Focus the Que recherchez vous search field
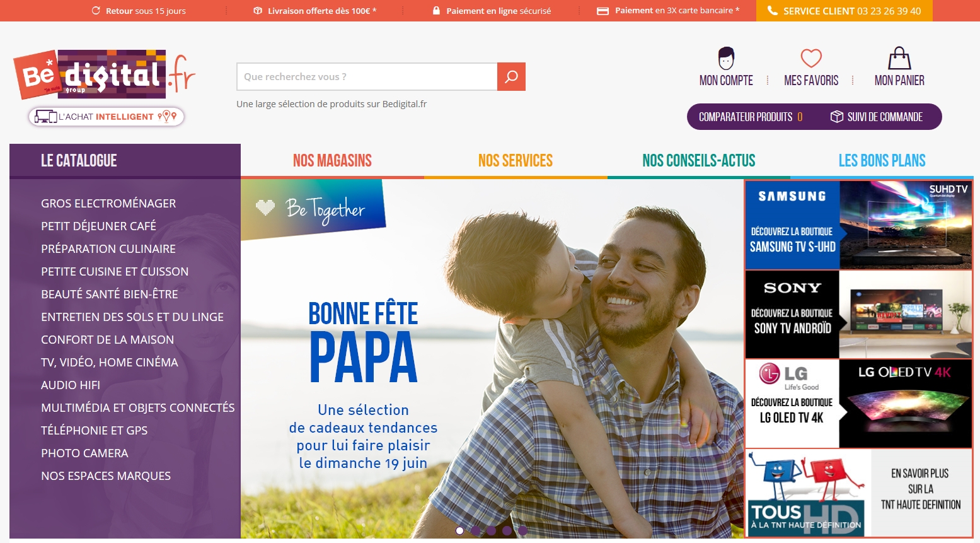Screen dimensions: 980x543 pyautogui.click(x=367, y=77)
